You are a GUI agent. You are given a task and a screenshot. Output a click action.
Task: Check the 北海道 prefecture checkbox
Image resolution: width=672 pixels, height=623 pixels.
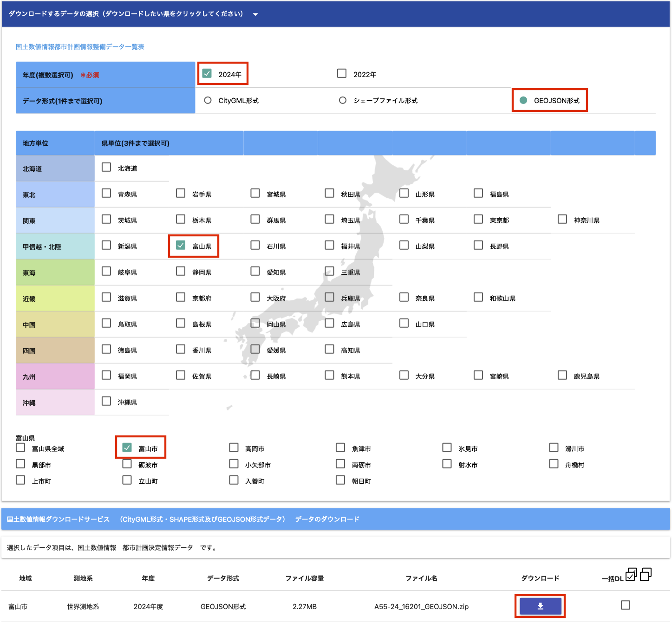pyautogui.click(x=106, y=167)
